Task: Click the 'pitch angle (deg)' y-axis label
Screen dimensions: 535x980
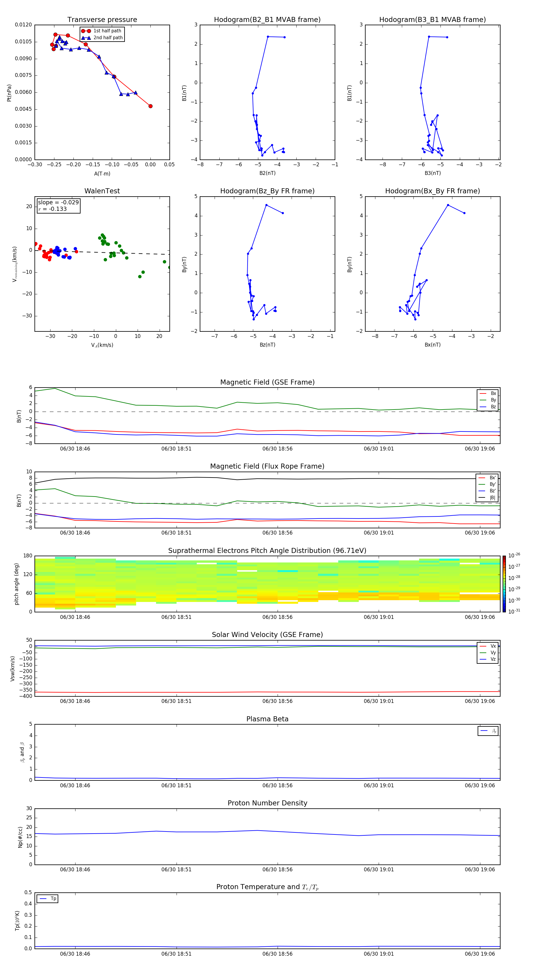Action: [16, 584]
